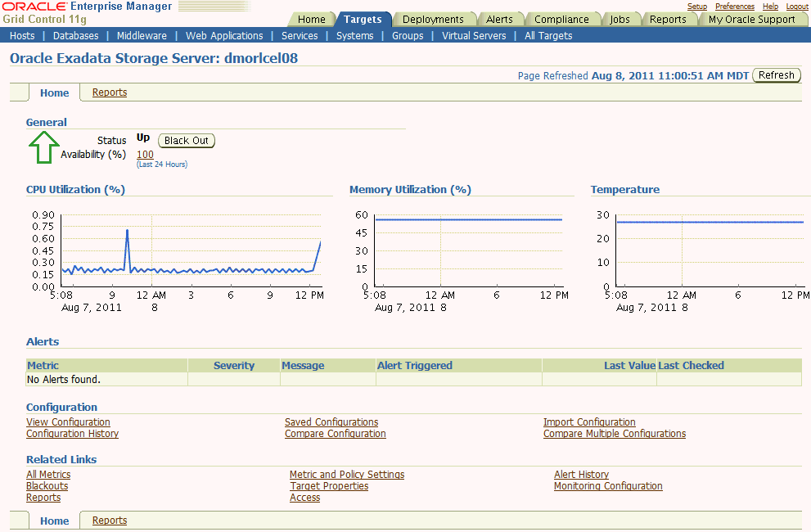Image resolution: width=811 pixels, height=532 pixels.
Task: Open the Web Applications sub-navigation item
Action: (x=224, y=36)
